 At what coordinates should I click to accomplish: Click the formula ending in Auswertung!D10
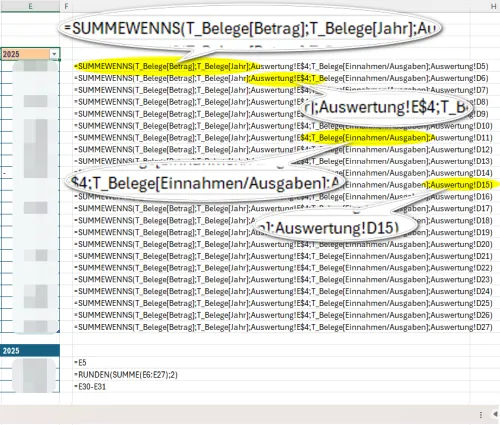(x=283, y=126)
